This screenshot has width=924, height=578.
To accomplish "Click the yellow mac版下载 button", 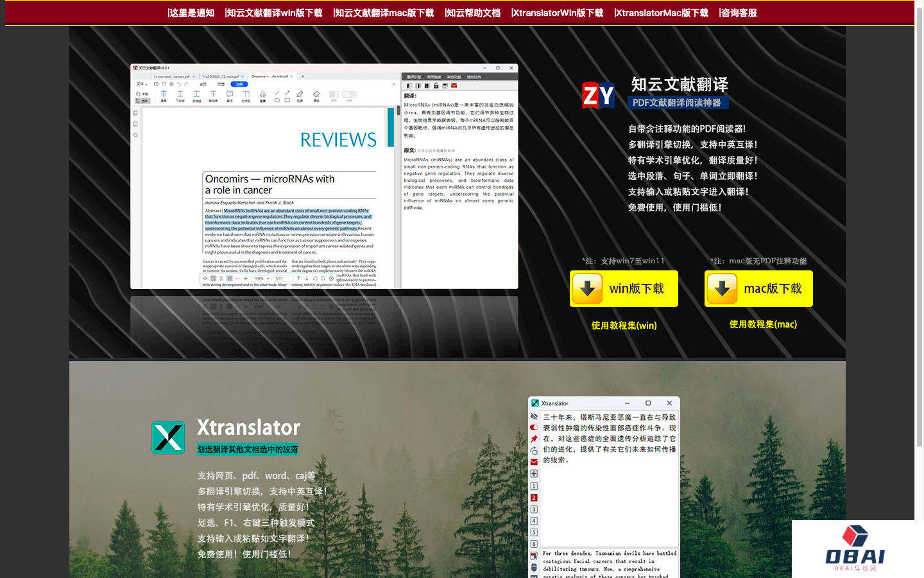I will pyautogui.click(x=758, y=288).
